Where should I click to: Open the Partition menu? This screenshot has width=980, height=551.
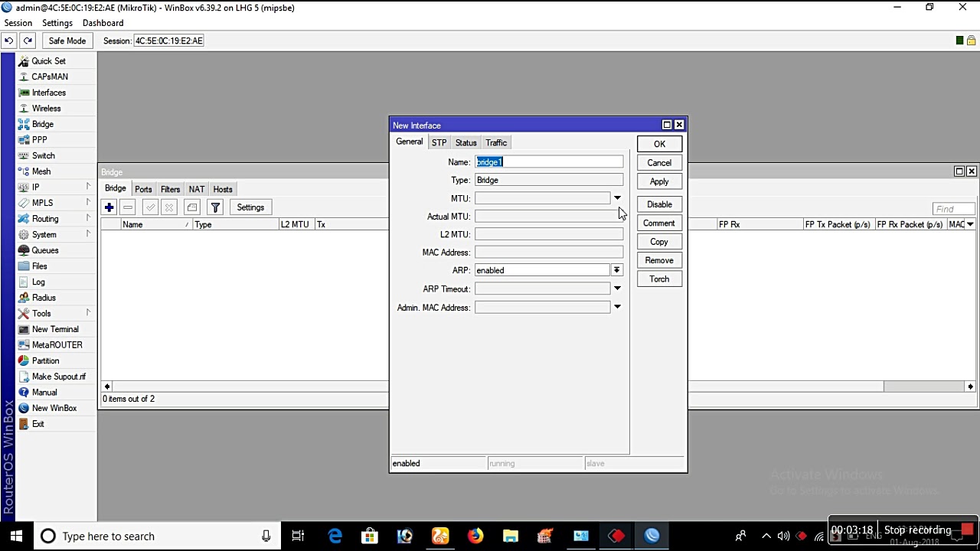tap(45, 360)
